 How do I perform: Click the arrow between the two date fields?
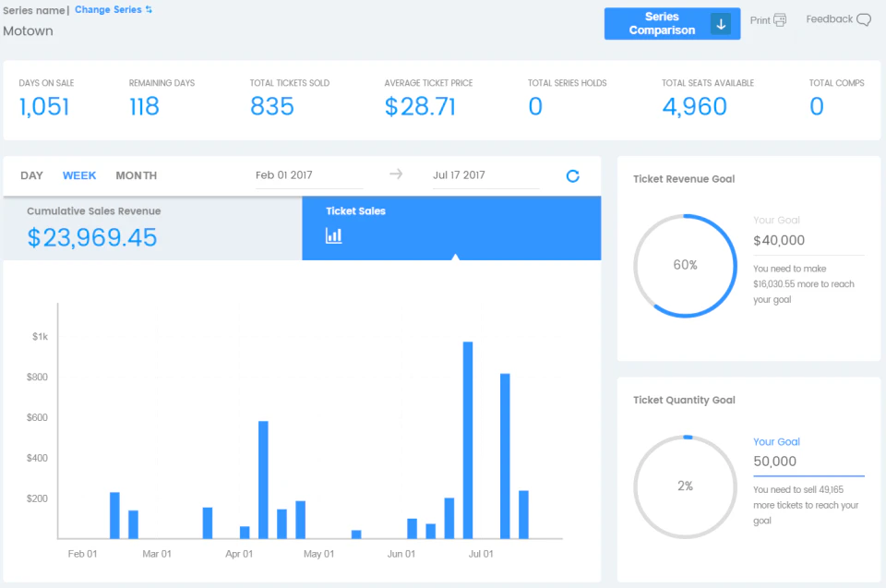396,174
